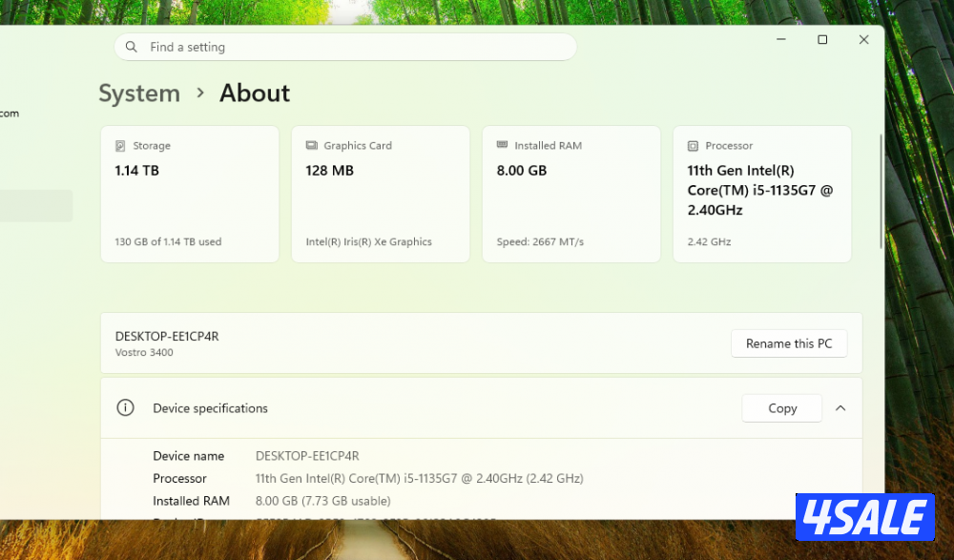954x560 pixels.
Task: Click the Storage drive icon
Action: 120,146
